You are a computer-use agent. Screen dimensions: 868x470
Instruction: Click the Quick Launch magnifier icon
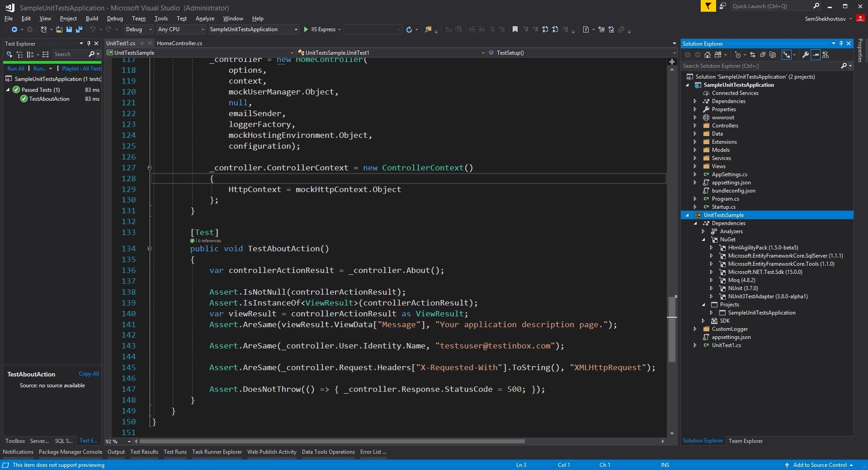tap(816, 6)
